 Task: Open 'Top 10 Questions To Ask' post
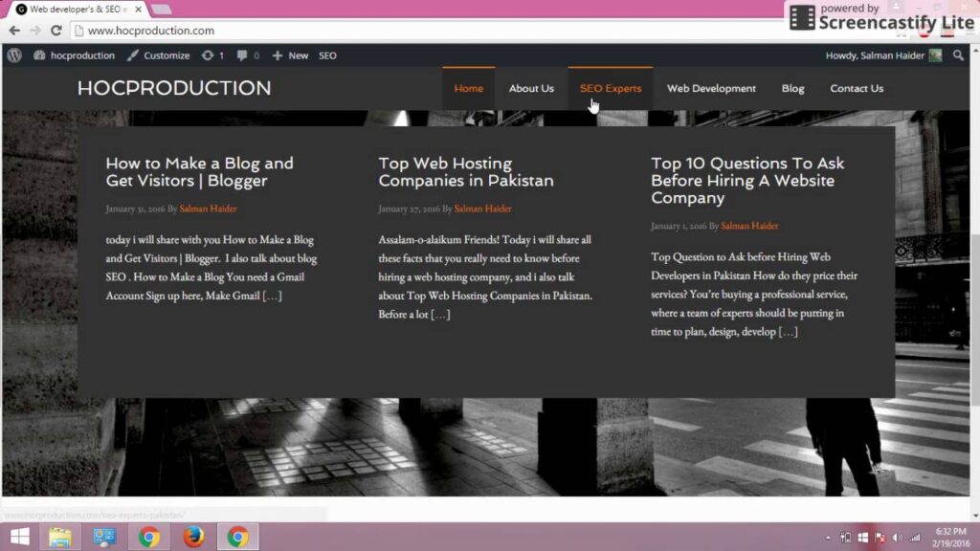coord(746,181)
